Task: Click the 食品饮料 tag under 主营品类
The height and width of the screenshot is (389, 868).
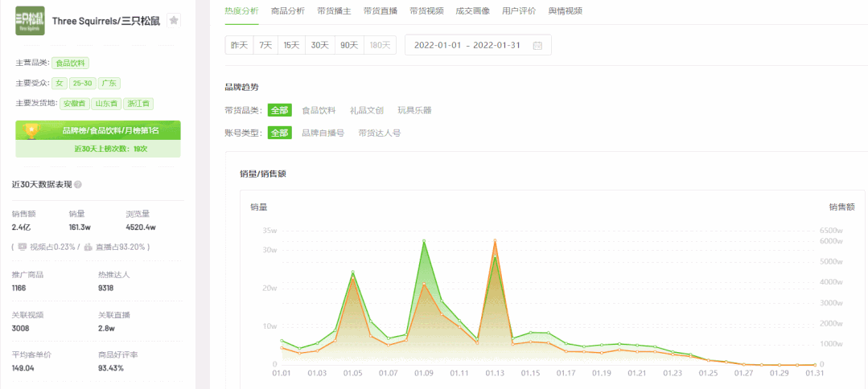Action: [x=70, y=63]
